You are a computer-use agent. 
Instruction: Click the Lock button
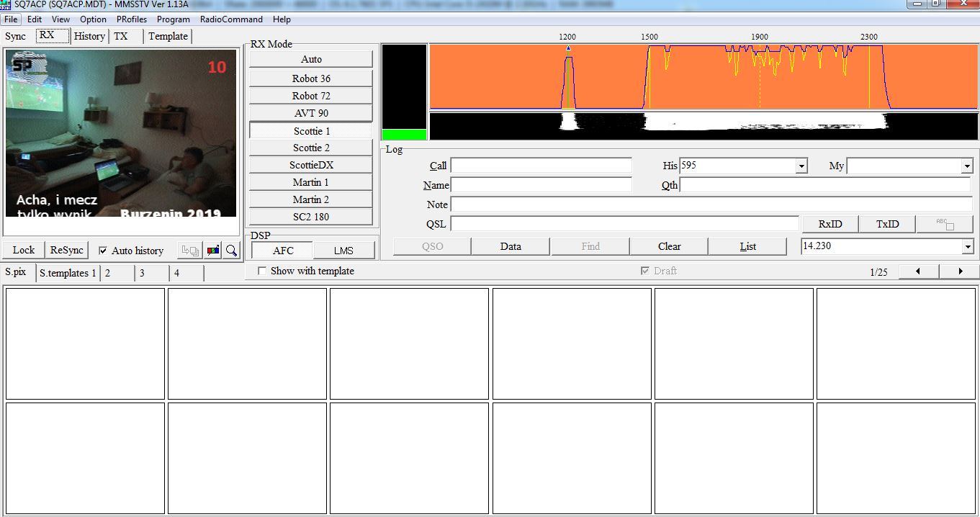click(x=23, y=250)
